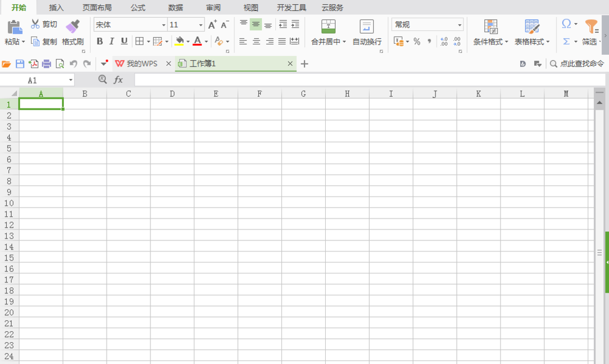Screen dimensions: 609x364
Task: Click the fx insert function icon
Action: (118, 80)
